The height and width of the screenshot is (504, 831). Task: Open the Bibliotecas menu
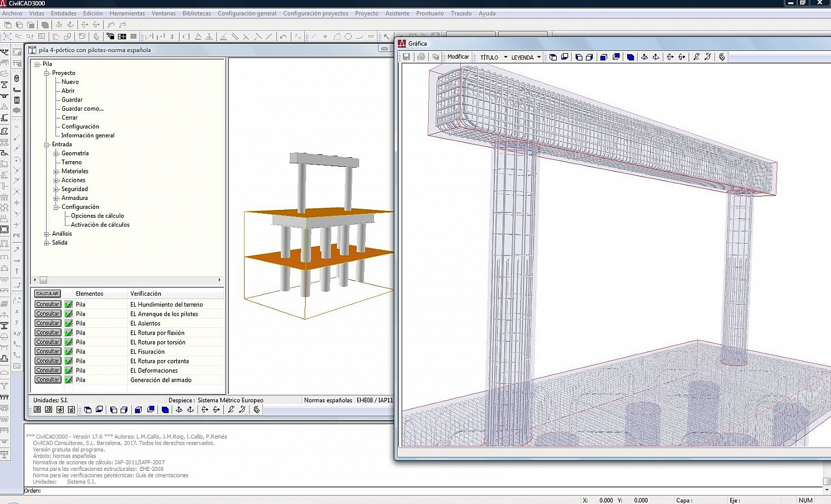coord(197,13)
